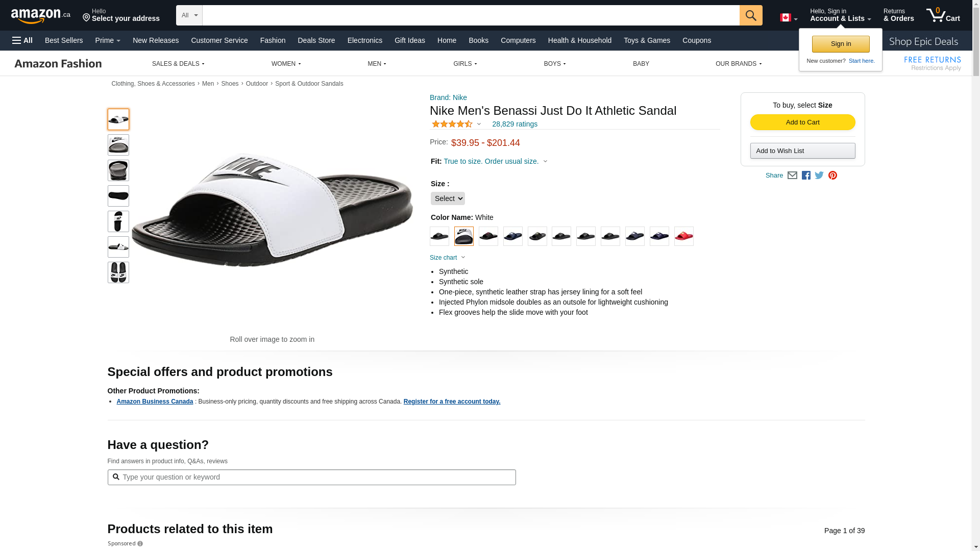Open country flag language selector
The width and height of the screenshot is (980, 551).
click(x=788, y=18)
